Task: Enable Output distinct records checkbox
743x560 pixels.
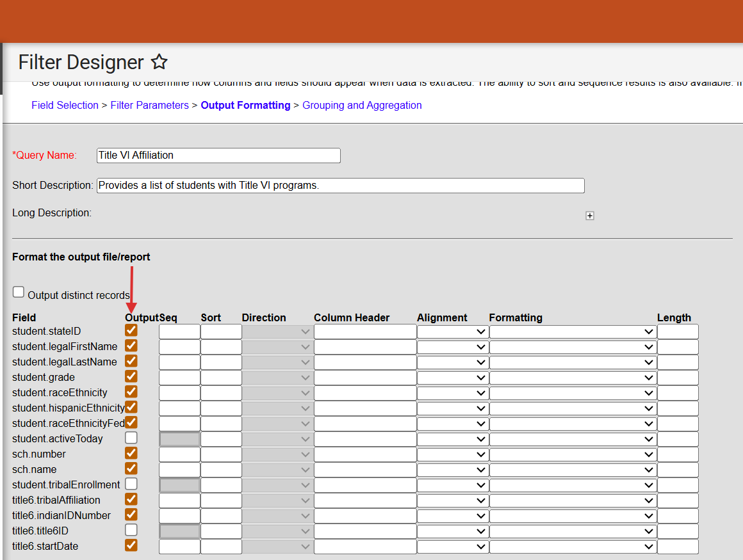Action: 19,292
